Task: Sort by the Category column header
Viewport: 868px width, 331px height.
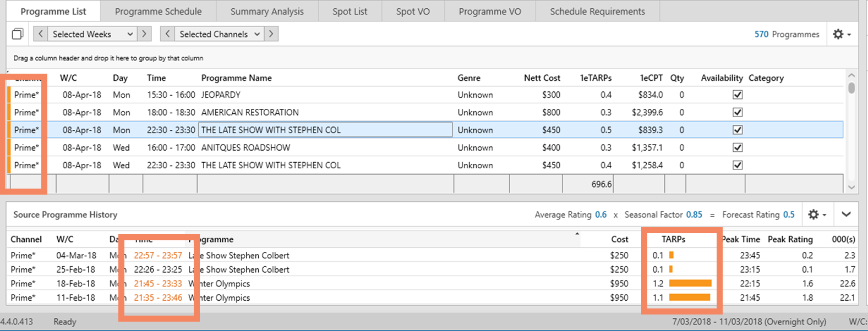Action: (766, 78)
